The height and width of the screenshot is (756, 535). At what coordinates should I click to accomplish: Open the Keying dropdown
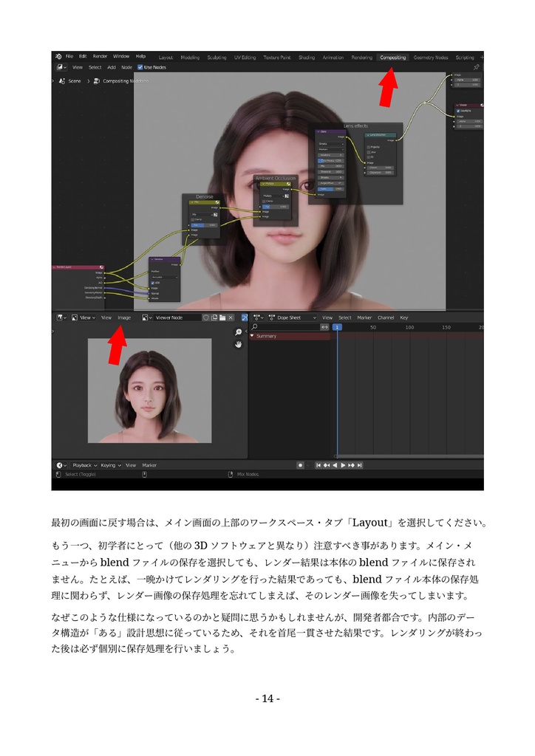(x=111, y=465)
